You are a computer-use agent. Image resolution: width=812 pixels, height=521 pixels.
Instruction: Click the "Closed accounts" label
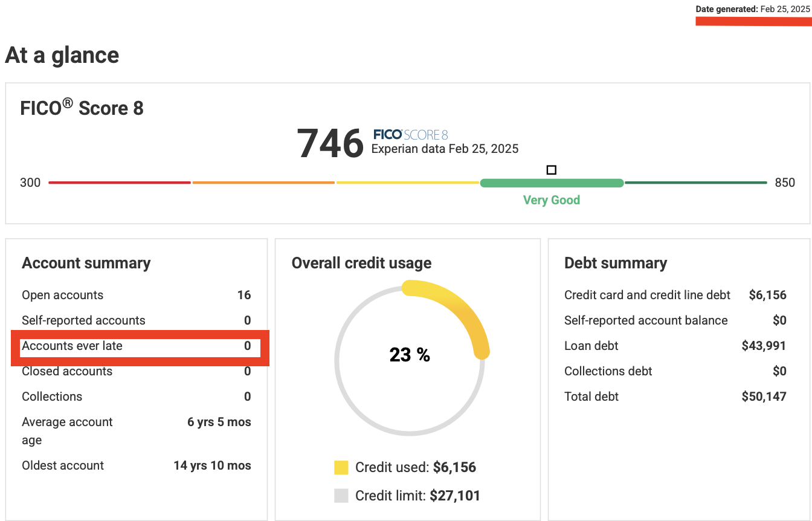[67, 371]
